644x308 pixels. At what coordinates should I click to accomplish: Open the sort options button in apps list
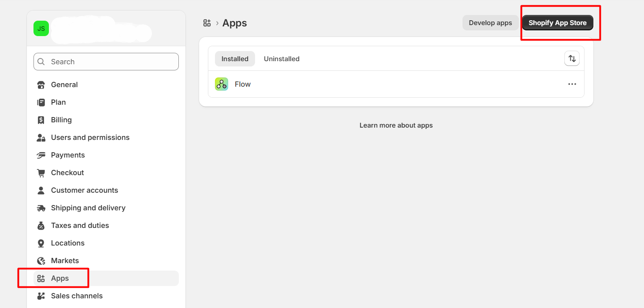[572, 59]
